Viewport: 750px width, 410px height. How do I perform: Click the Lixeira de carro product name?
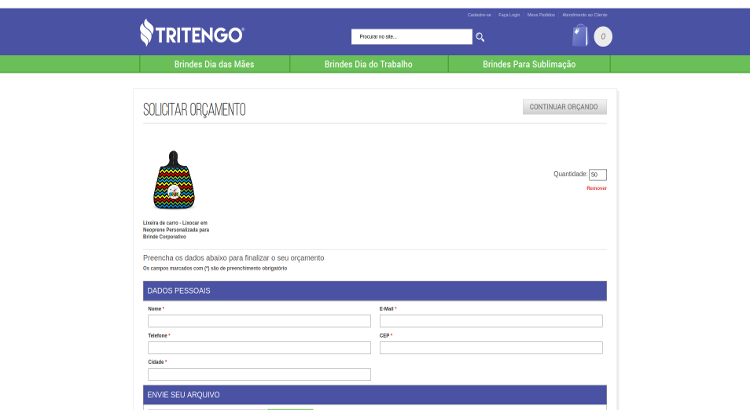click(x=176, y=230)
